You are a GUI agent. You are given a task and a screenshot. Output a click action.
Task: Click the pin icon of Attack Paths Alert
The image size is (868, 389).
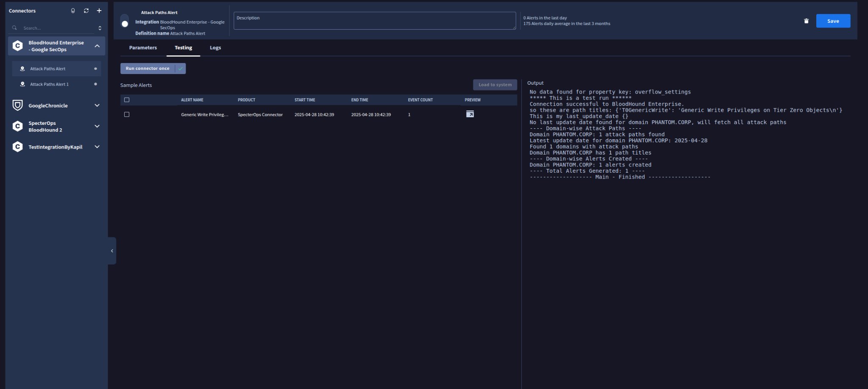tap(22, 69)
